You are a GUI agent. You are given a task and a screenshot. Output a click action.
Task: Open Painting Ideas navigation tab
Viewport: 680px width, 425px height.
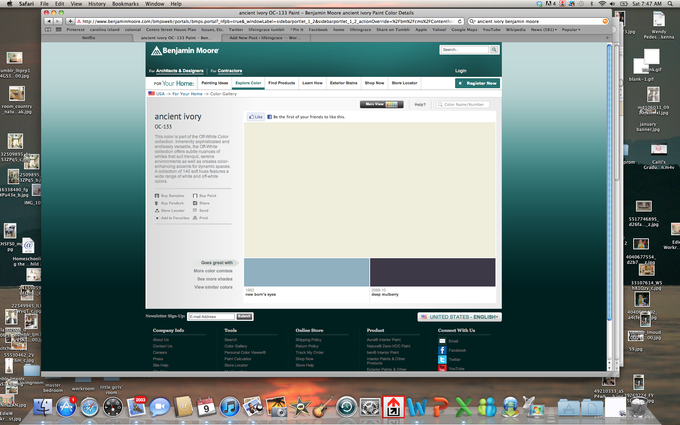tap(215, 83)
